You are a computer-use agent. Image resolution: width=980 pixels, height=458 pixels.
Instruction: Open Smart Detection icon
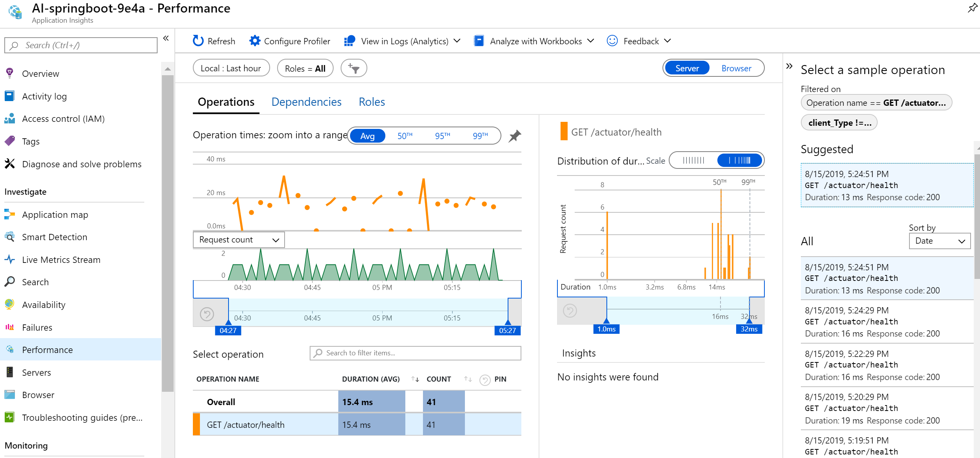[x=10, y=237]
